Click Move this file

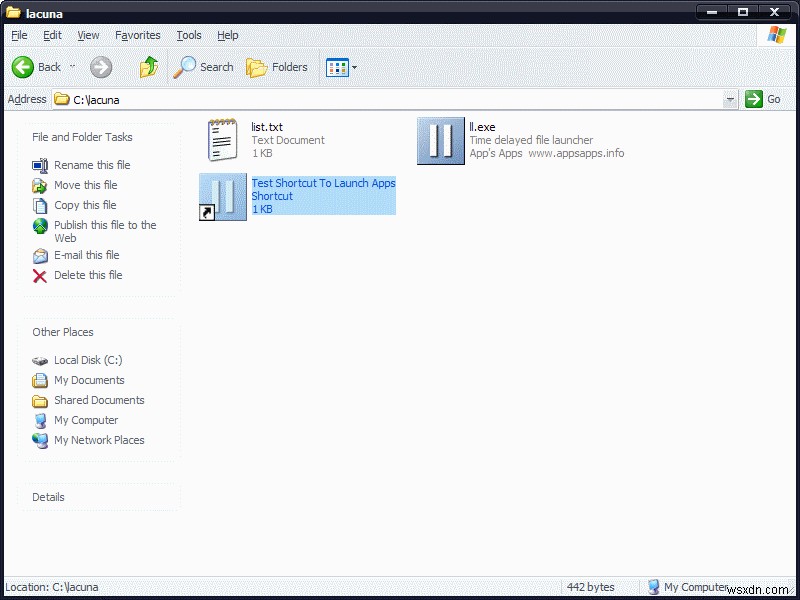86,185
